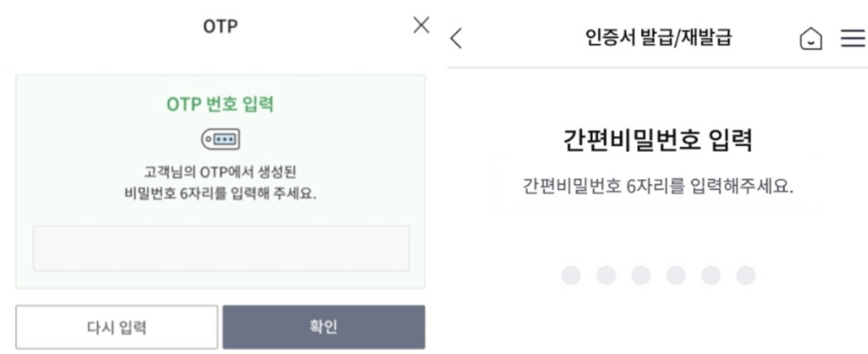
Task: Select the fifth PIN dot
Action: (710, 275)
